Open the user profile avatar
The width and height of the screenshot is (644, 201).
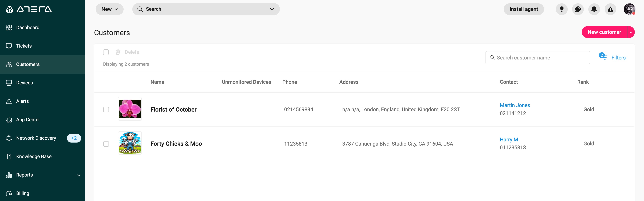629,9
